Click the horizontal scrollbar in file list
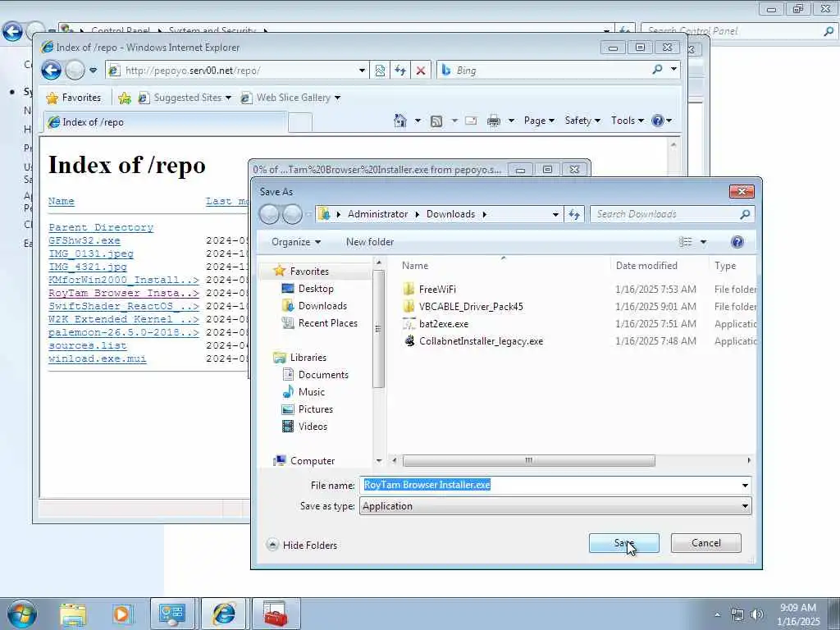The width and height of the screenshot is (840, 630). (528, 460)
